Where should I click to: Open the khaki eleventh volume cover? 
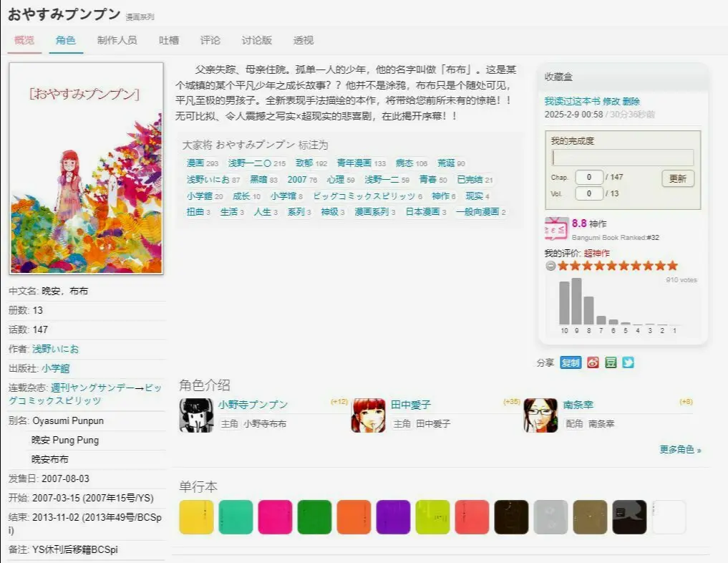(x=590, y=517)
